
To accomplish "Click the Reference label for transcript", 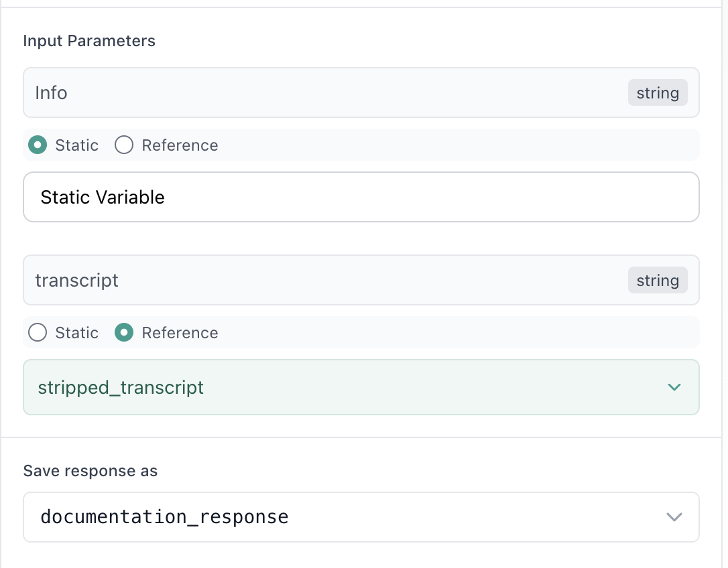I will tap(179, 332).
